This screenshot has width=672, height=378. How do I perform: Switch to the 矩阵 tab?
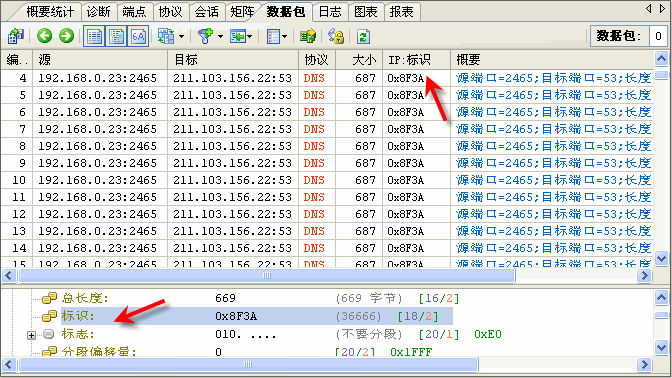pos(242,12)
